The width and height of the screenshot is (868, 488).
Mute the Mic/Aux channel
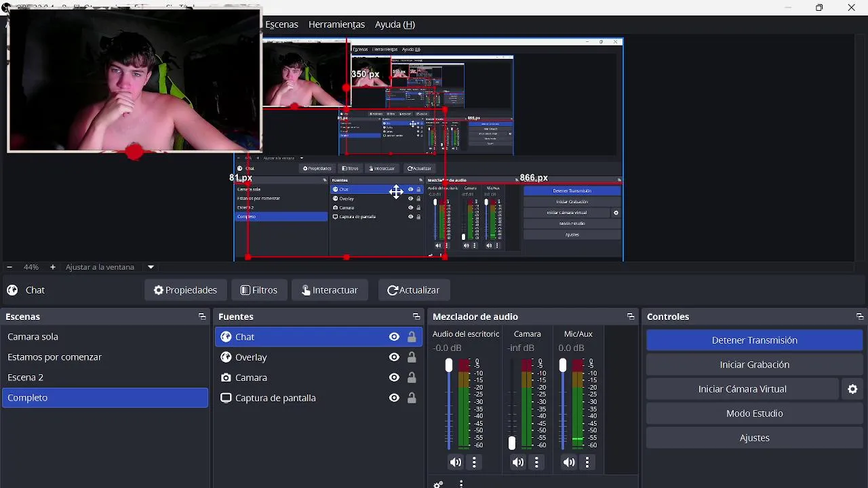pos(569,462)
